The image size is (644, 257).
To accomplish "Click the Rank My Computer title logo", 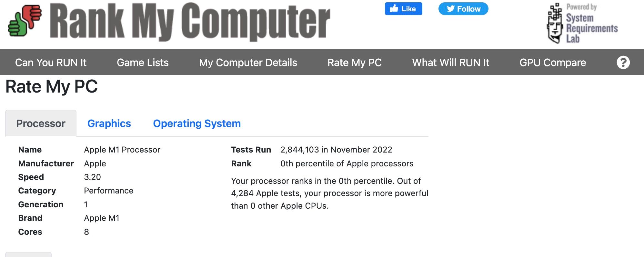I will point(190,22).
